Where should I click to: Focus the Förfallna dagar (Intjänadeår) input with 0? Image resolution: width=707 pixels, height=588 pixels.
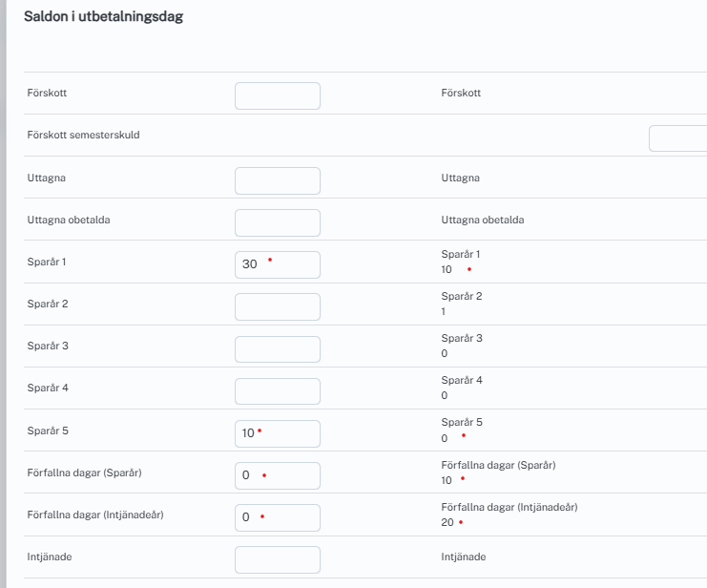[277, 516]
